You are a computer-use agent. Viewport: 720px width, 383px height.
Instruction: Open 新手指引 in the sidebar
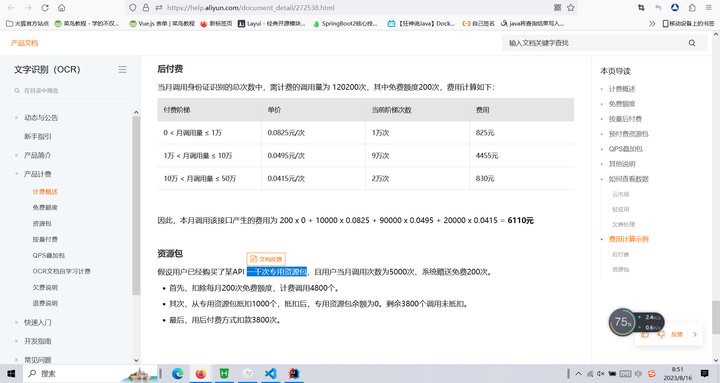(x=38, y=136)
